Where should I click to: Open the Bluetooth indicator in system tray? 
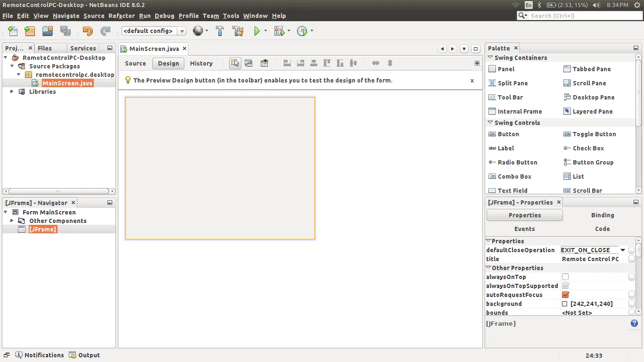click(540, 5)
